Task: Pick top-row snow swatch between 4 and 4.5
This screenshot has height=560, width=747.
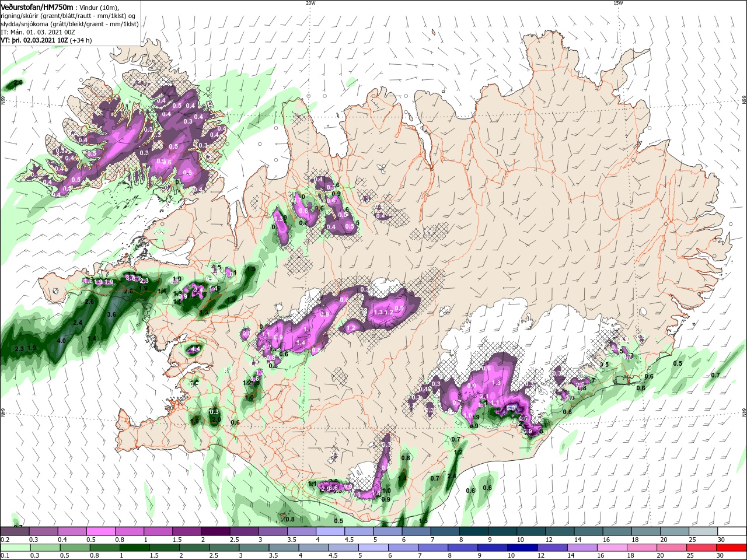Action: (330, 531)
